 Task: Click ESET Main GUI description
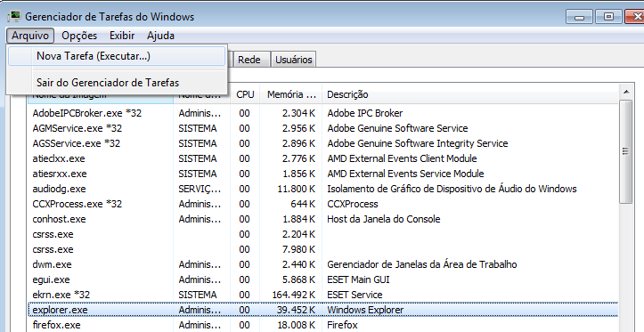358,279
